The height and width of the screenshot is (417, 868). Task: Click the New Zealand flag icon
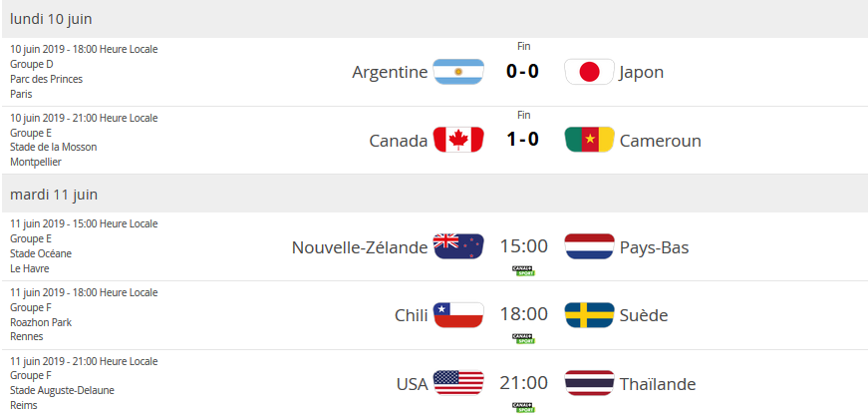tap(458, 246)
